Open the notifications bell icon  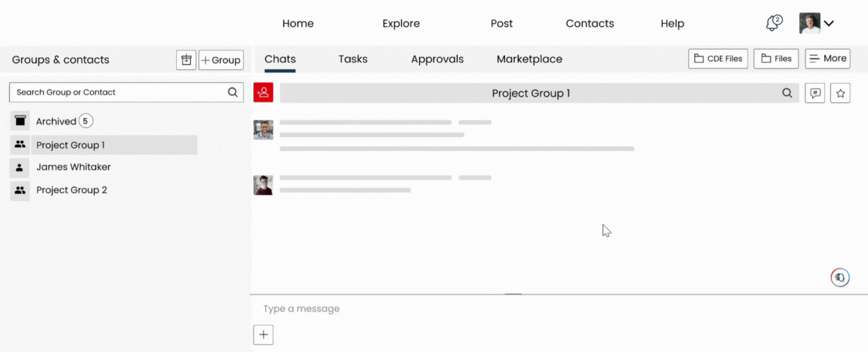773,23
